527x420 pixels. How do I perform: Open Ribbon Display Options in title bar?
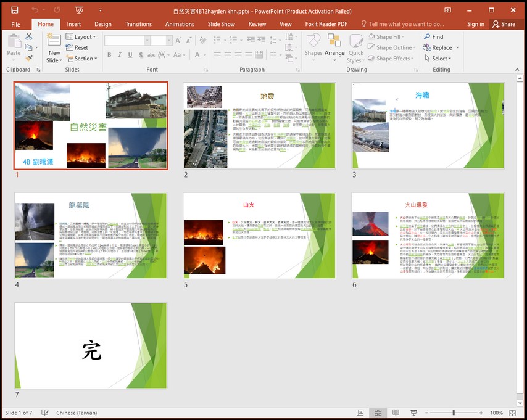(x=447, y=10)
